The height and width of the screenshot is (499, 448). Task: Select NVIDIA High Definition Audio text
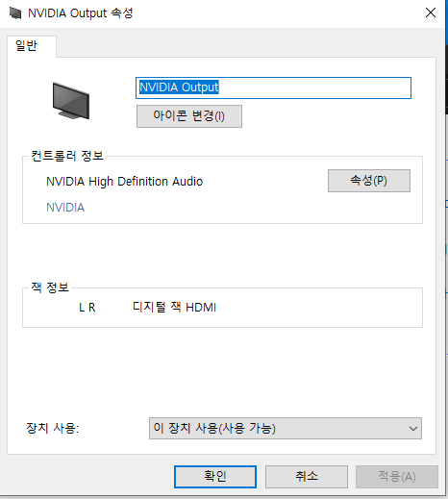[124, 182]
